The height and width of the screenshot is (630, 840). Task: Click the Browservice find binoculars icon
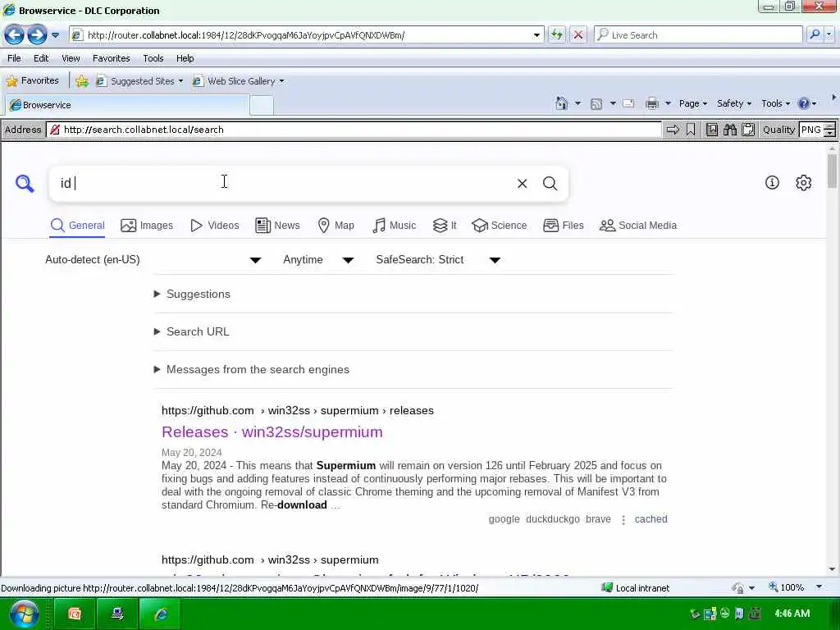[x=729, y=130]
